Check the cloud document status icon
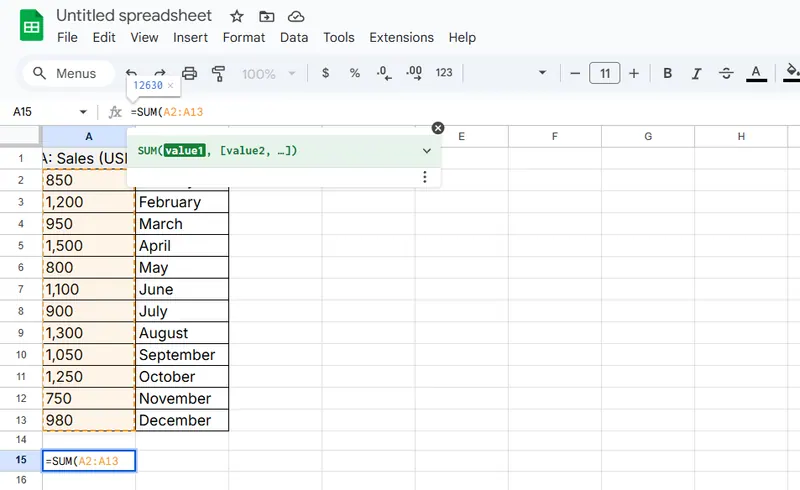 (295, 16)
